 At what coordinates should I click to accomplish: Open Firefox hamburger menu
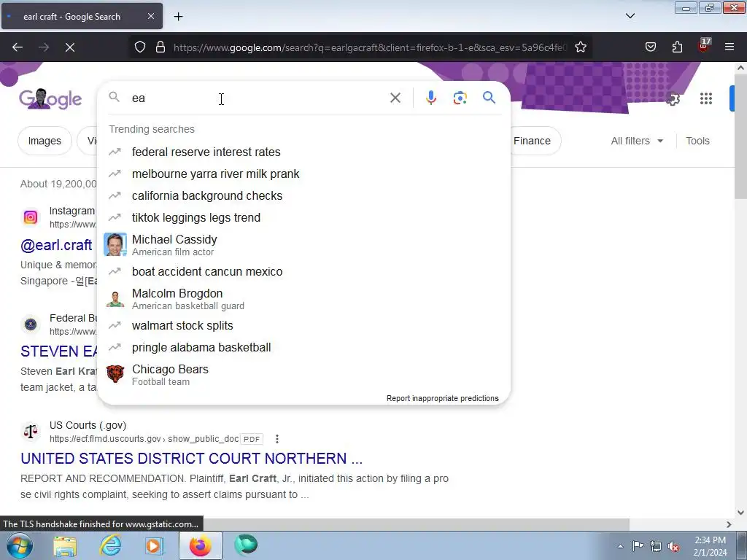[x=729, y=47]
